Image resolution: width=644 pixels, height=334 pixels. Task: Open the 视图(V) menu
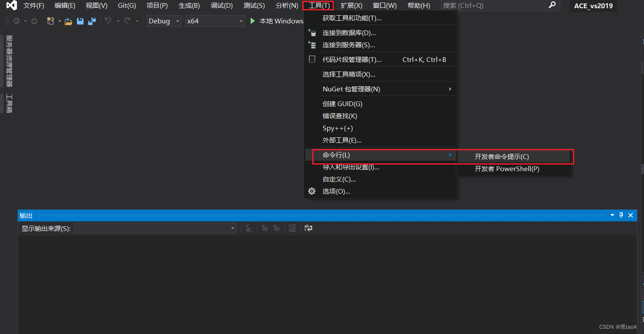click(97, 6)
